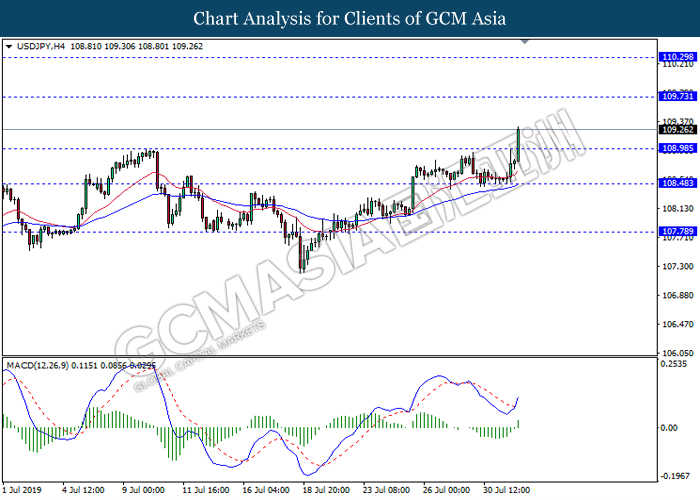This screenshot has height=500, width=700.
Task: Click the 106.050 price axis value
Action: pyautogui.click(x=678, y=353)
